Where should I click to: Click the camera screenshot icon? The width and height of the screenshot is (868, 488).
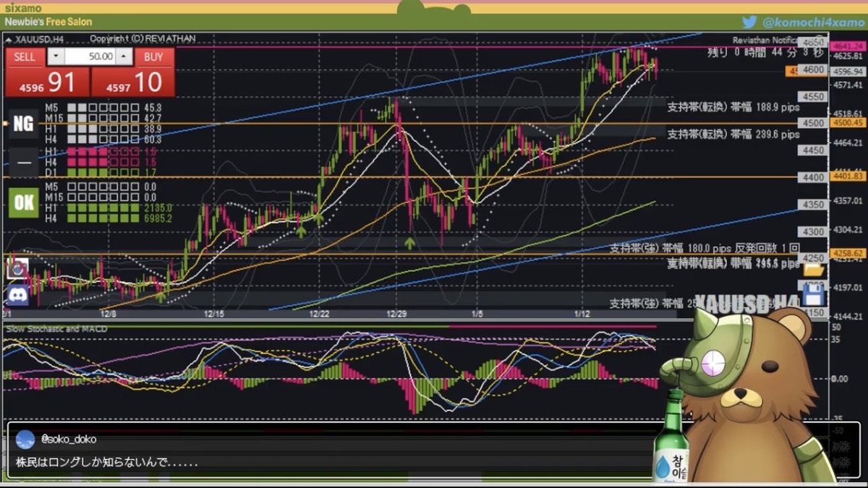(x=17, y=270)
